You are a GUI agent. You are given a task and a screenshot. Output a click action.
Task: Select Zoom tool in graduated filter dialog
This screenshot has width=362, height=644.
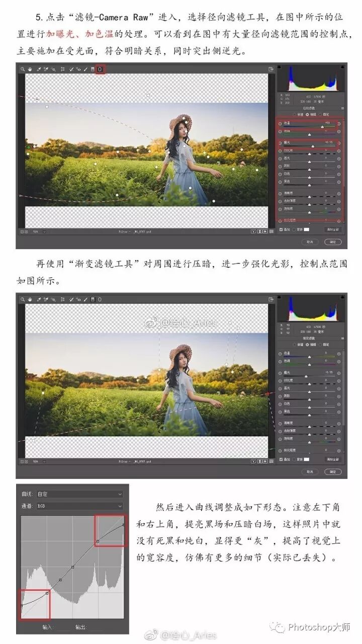pos(22,299)
